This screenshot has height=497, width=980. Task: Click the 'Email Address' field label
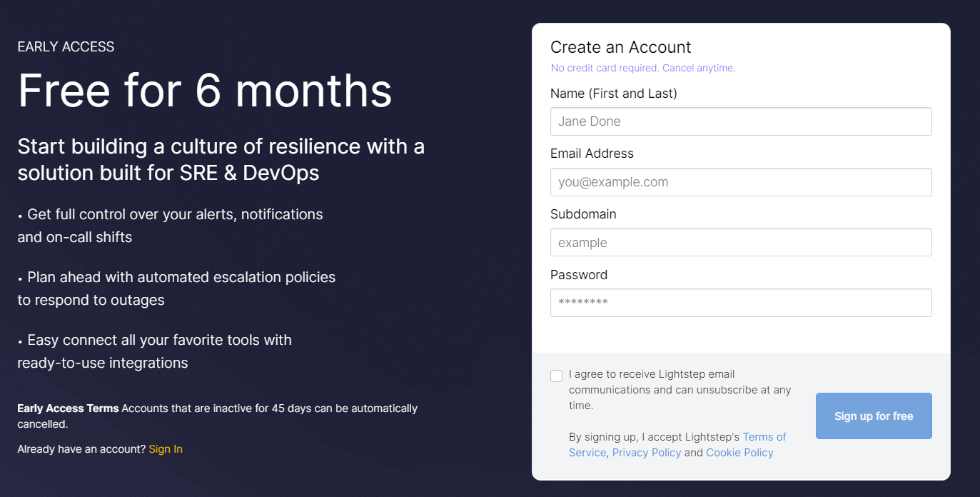[592, 154]
